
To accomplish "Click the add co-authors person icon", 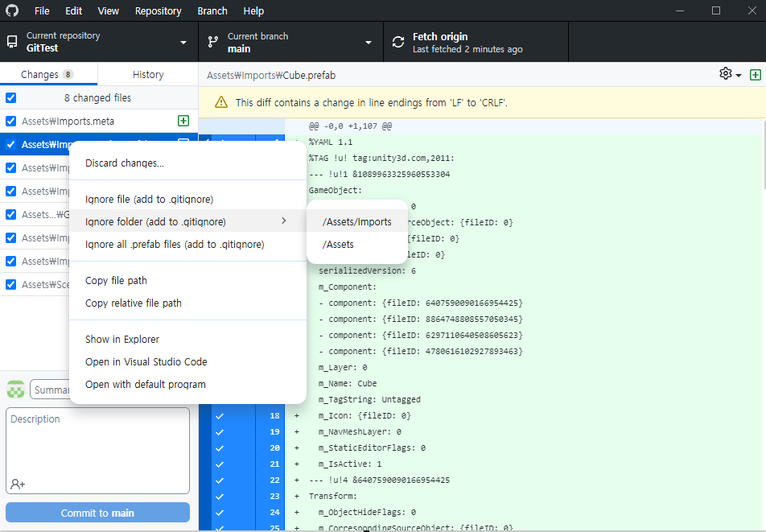I will pos(18,484).
